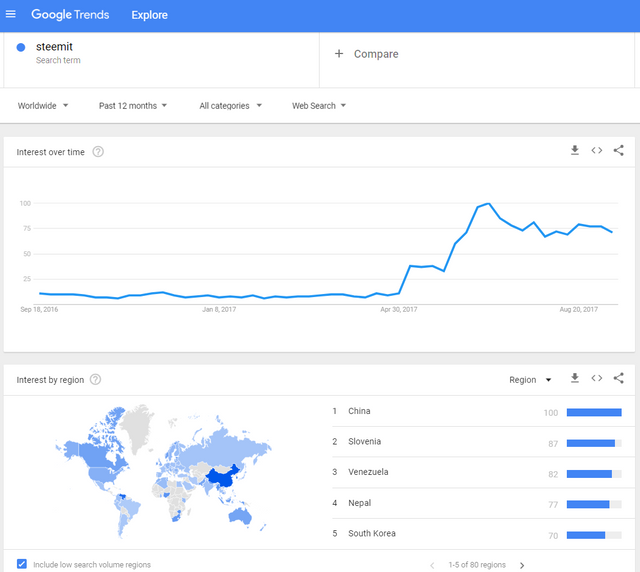Download Interest by region data as CSV
This screenshot has width=640, height=572.
pyautogui.click(x=575, y=378)
